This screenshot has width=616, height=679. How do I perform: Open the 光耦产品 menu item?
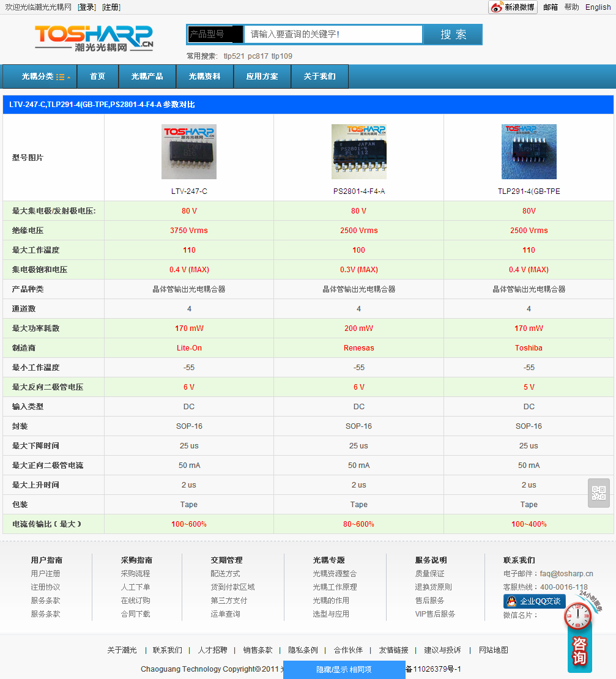tap(147, 76)
